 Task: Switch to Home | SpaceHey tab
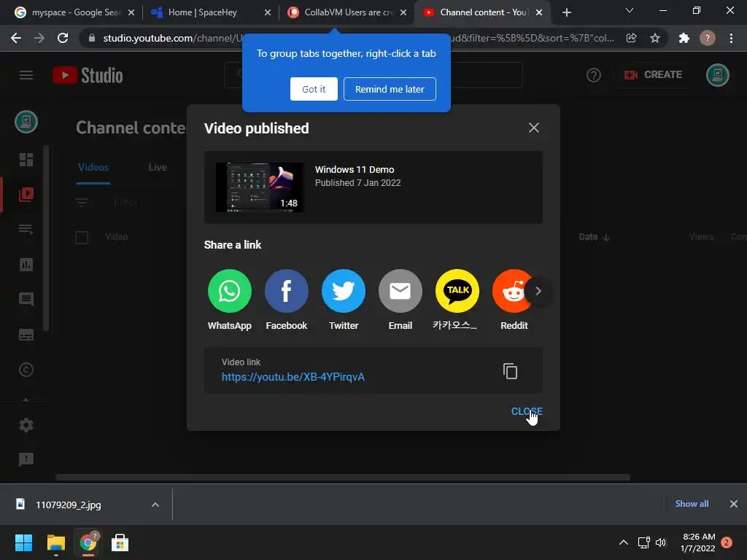pos(209,12)
